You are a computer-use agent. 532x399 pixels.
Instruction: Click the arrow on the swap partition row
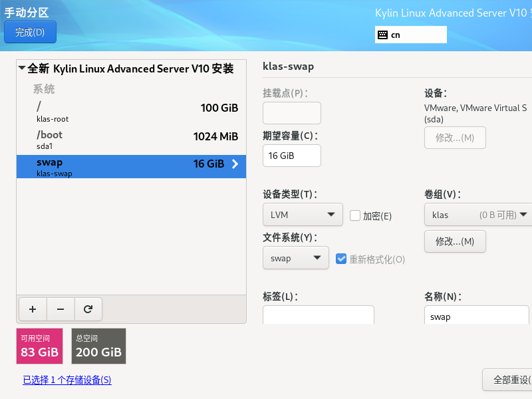coord(235,164)
